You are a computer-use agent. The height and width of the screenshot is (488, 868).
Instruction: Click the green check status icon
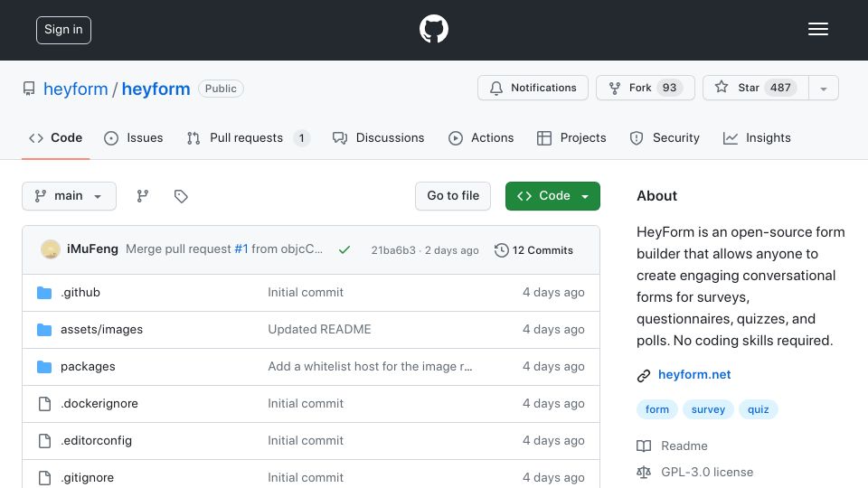(x=344, y=250)
